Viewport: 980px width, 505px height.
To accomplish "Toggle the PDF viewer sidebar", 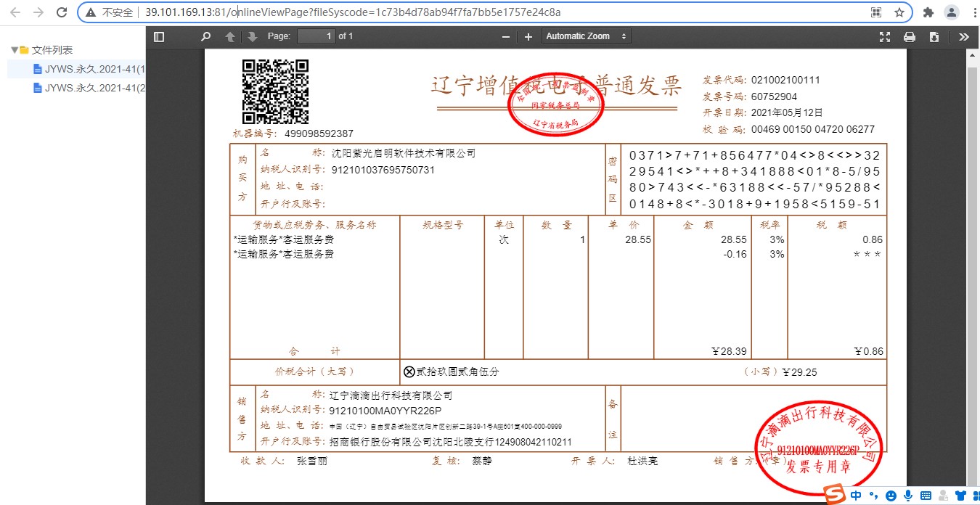I will 159,36.
